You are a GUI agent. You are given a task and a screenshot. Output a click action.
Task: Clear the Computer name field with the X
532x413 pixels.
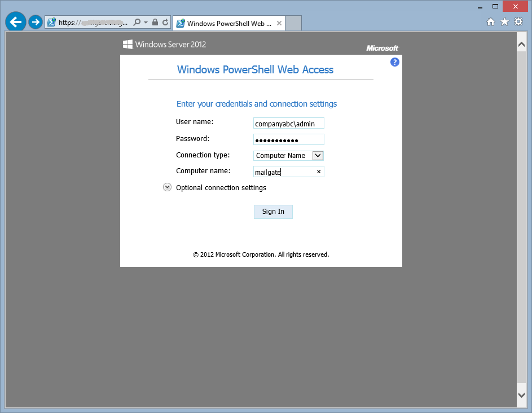click(x=319, y=172)
